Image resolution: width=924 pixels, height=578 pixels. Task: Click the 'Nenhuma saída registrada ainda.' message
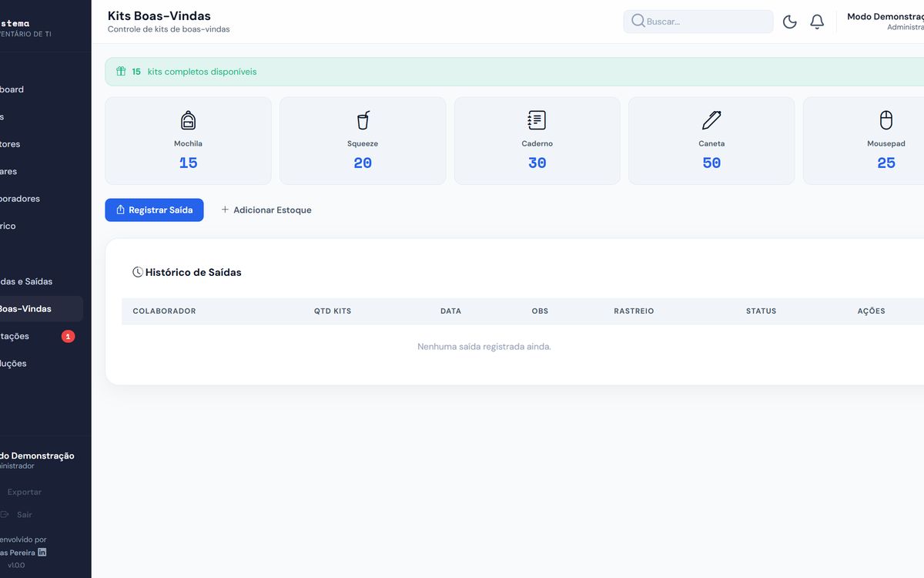coord(484,347)
